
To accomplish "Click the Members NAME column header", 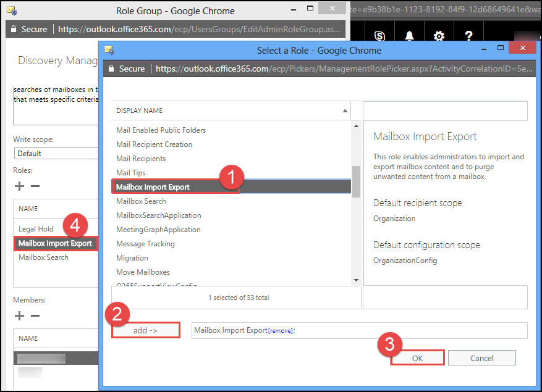I will (56, 338).
